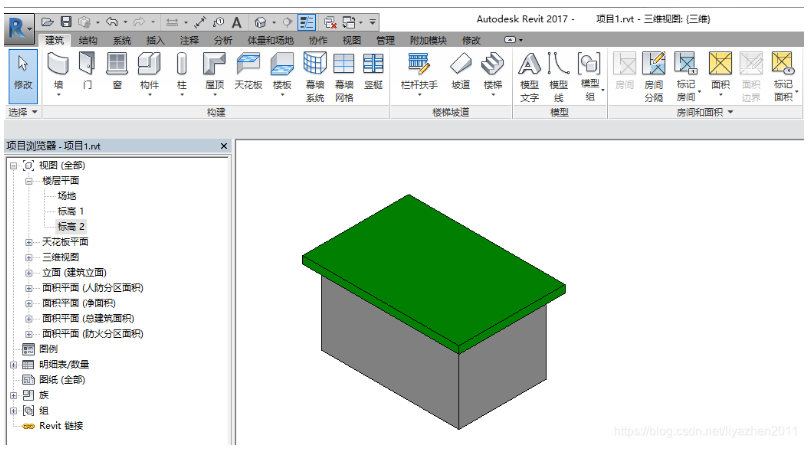Image resolution: width=809 pixels, height=450 pixels.
Task: Switch to the 结构 ribbon tab
Action: (88, 40)
